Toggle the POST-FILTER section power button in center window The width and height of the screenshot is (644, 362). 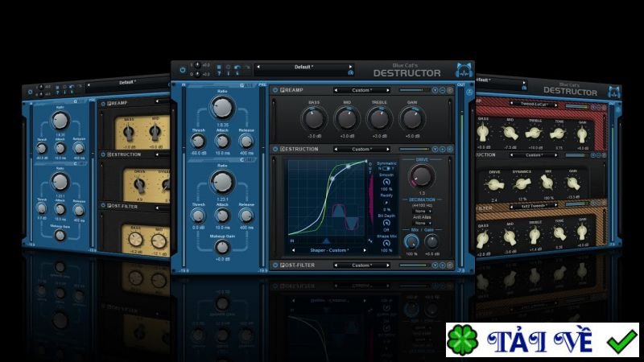[275, 265]
